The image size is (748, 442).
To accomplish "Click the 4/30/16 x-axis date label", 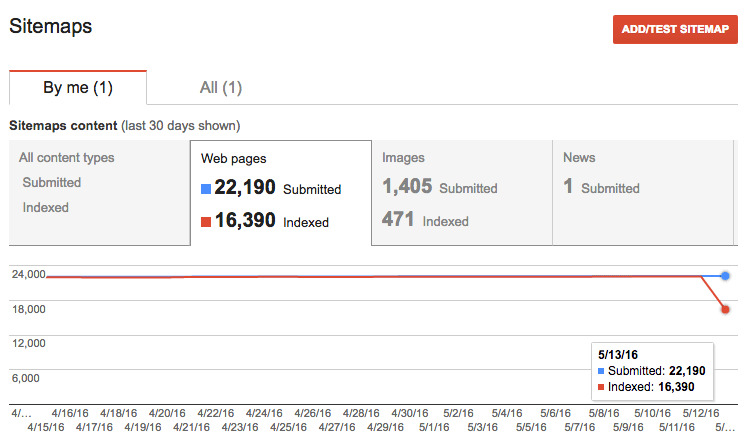I will click(410, 412).
